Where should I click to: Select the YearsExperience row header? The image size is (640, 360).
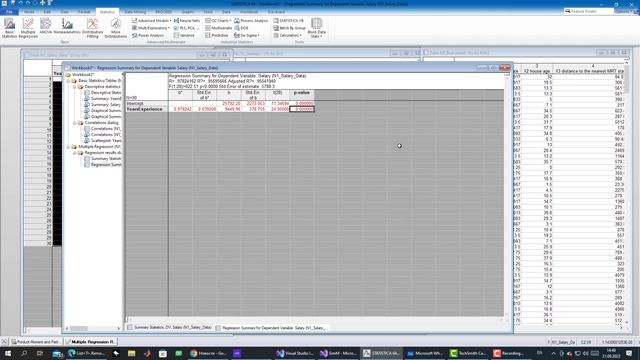147,109
